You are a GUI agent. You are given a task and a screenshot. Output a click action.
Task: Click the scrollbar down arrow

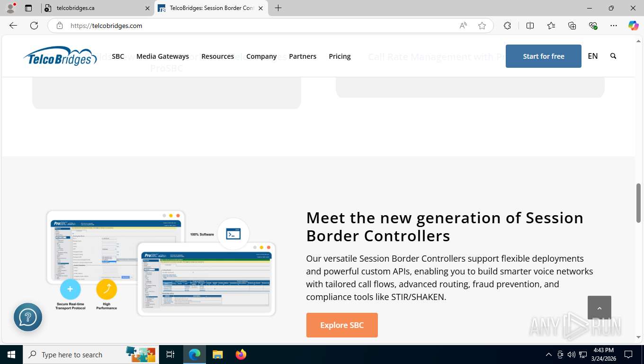[638, 337]
